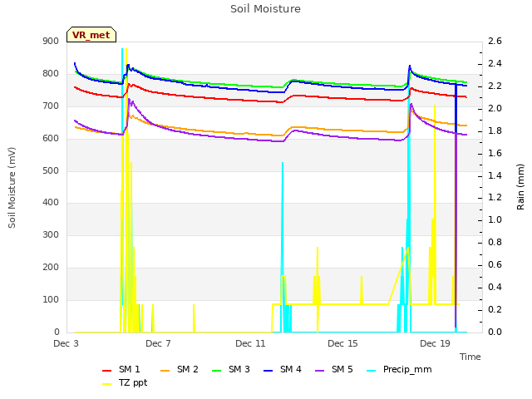Click the Rain (mm) axis label
The height and width of the screenshot is (399, 532).
520,187
